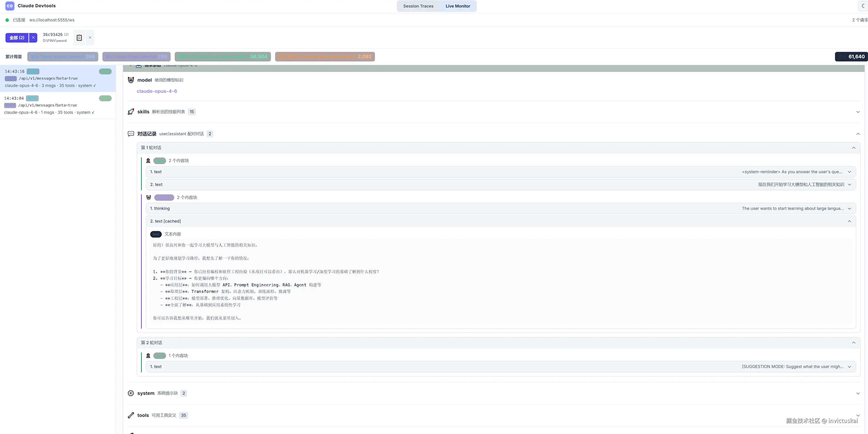Clear the 全部 (2) filter with X
The height and width of the screenshot is (434, 868).
pos(33,38)
